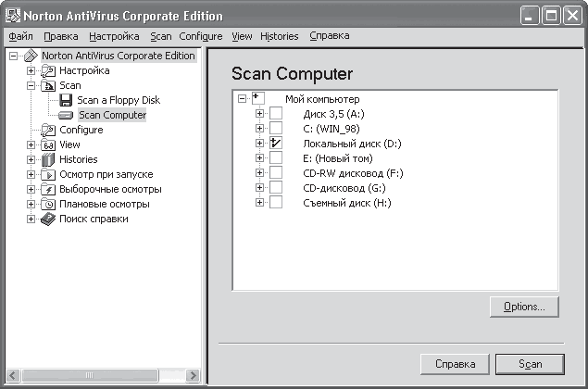Check the C: (WIN_98) drive checkbox
Image resolution: width=588 pixels, height=389 pixels.
tap(276, 129)
